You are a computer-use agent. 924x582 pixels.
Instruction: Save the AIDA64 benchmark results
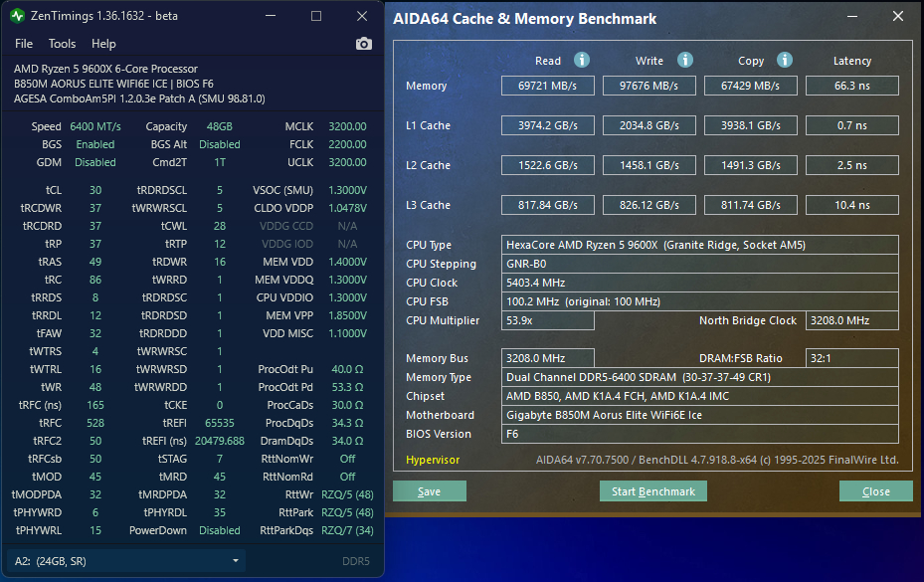coord(430,491)
